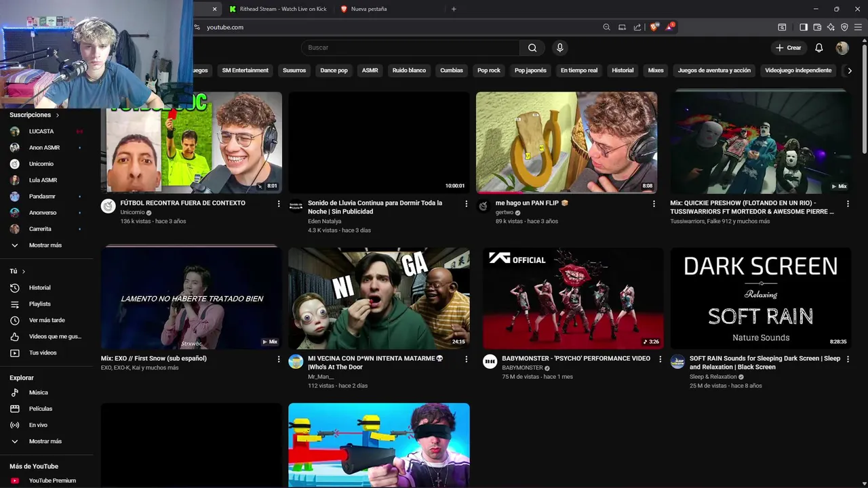
Task: Click the liked videos thumbs-up icon
Action: (x=14, y=336)
